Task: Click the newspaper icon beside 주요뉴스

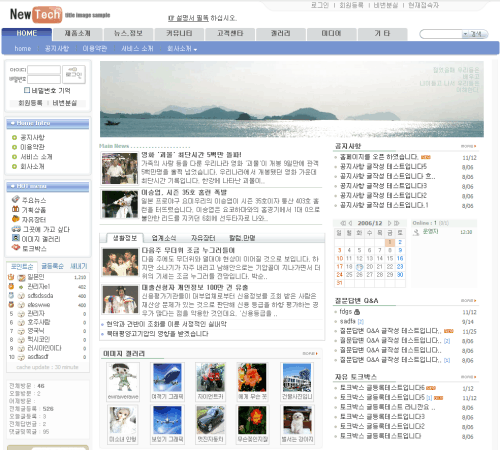Action: pyautogui.click(x=15, y=199)
